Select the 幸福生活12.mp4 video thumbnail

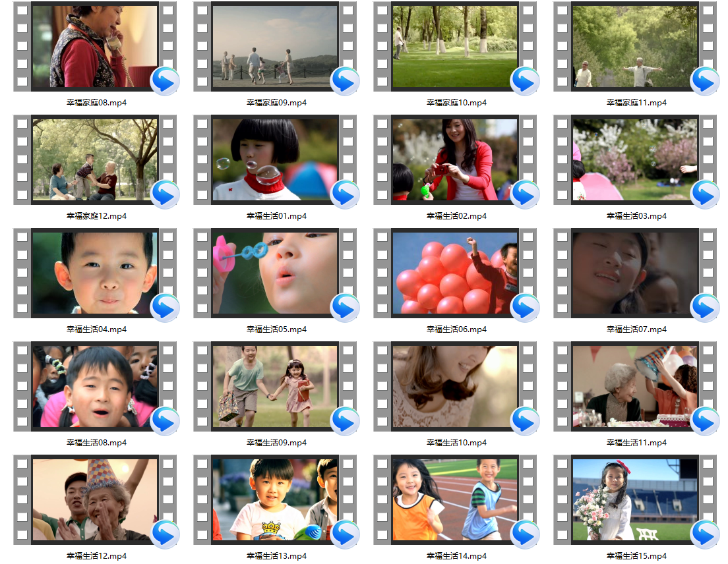[x=95, y=499]
